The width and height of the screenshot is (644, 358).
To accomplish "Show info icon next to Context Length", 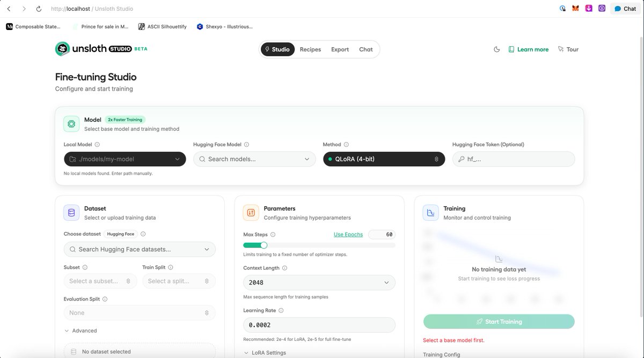I will (x=284, y=268).
